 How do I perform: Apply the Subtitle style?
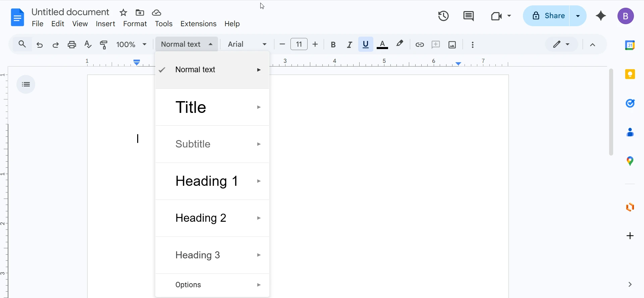[212, 144]
